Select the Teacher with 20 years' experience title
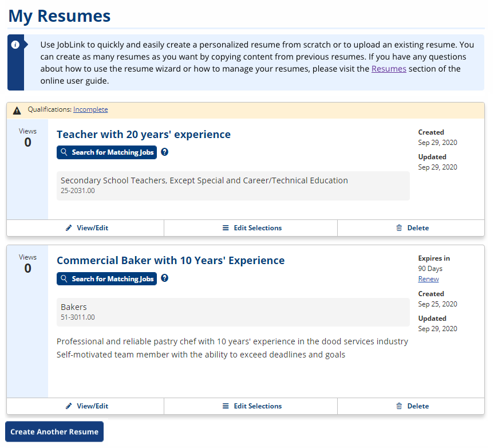Viewport: 494px width, 448px height. [144, 134]
